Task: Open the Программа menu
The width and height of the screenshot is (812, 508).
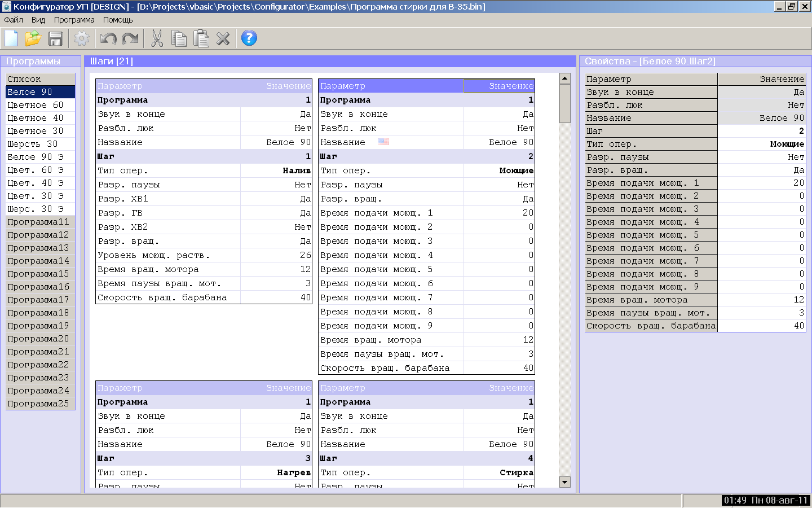Action: (74, 20)
